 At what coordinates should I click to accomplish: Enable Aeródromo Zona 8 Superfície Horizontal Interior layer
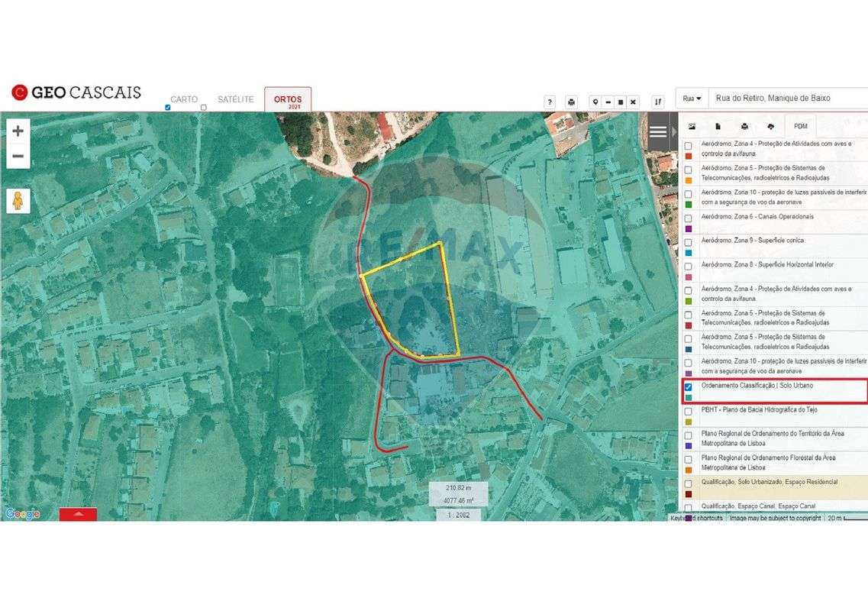tap(688, 267)
